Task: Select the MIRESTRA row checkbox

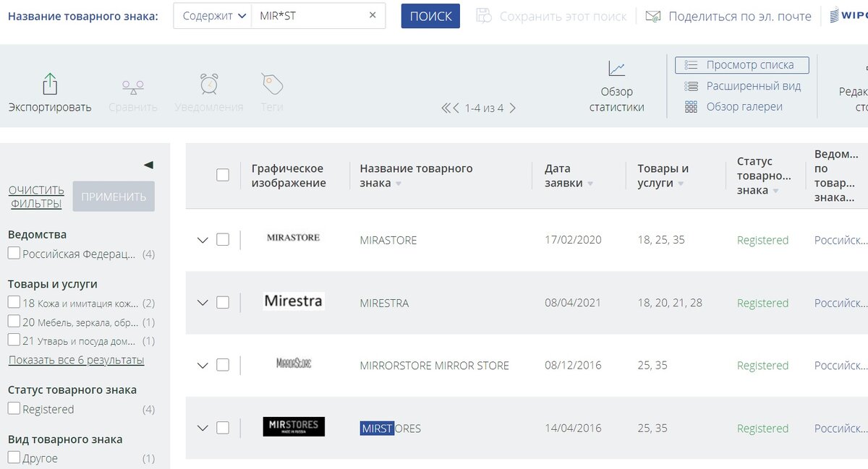Action: (223, 303)
